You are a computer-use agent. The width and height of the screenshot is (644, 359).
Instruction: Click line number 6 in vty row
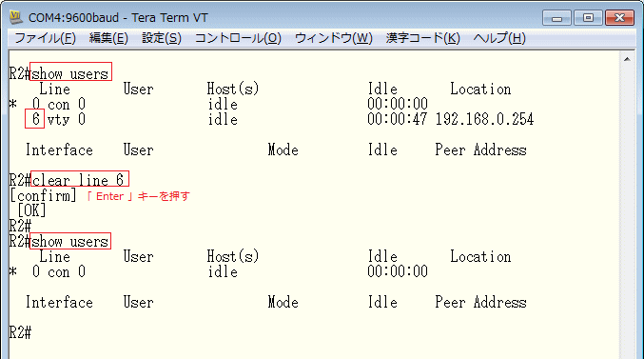(x=35, y=119)
